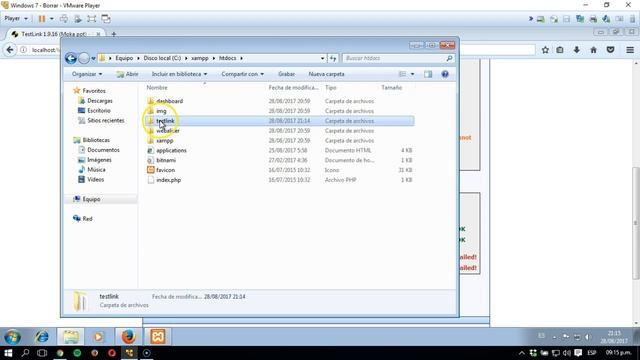This screenshot has height=360, width=640.
Task: Click the Grabar toolbar button
Action: (x=286, y=74)
